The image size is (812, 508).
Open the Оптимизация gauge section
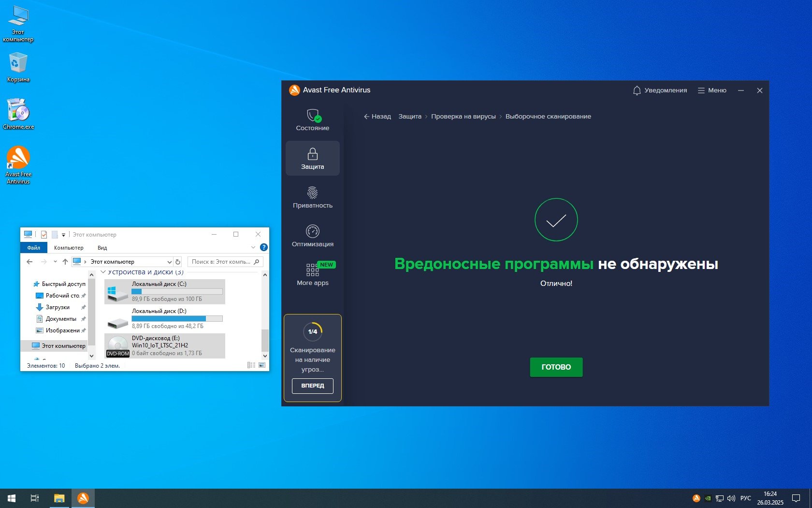[313, 236]
